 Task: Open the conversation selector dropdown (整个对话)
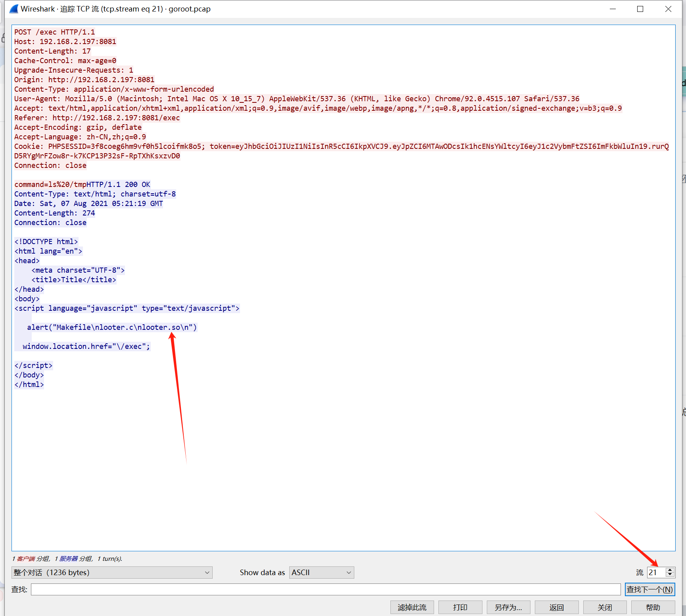pos(112,572)
